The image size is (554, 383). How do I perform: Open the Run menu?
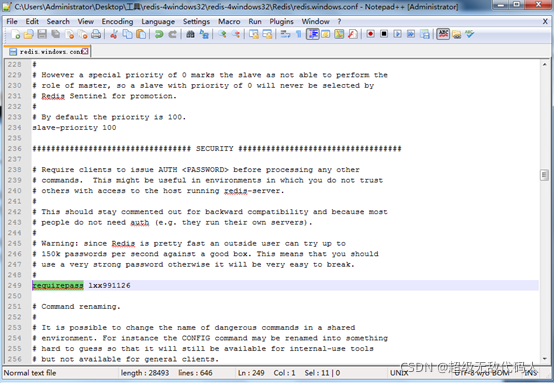(255, 22)
